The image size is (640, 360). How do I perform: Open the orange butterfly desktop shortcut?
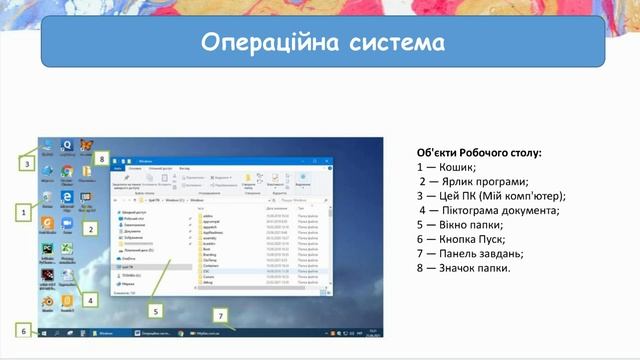coord(87,146)
